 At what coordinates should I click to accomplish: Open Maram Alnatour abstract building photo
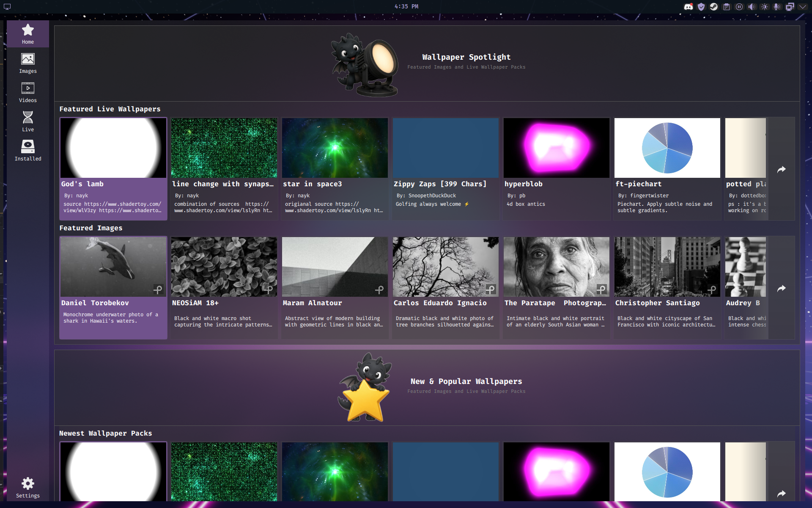(335, 267)
